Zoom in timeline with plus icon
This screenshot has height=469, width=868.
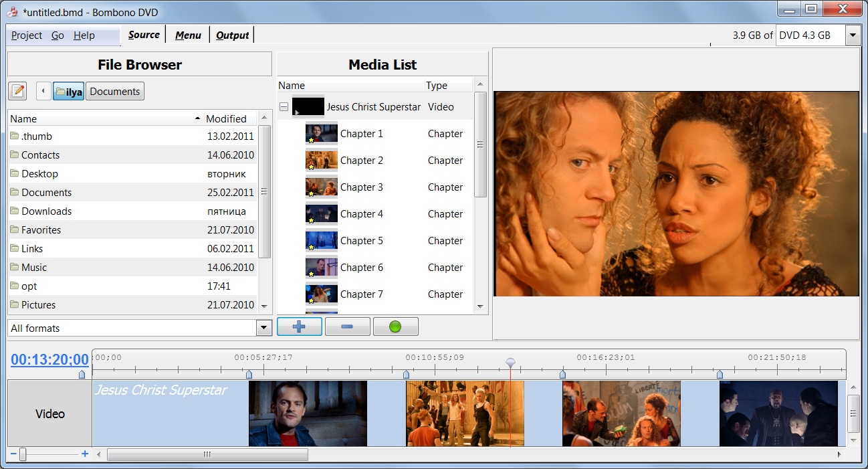click(x=85, y=454)
